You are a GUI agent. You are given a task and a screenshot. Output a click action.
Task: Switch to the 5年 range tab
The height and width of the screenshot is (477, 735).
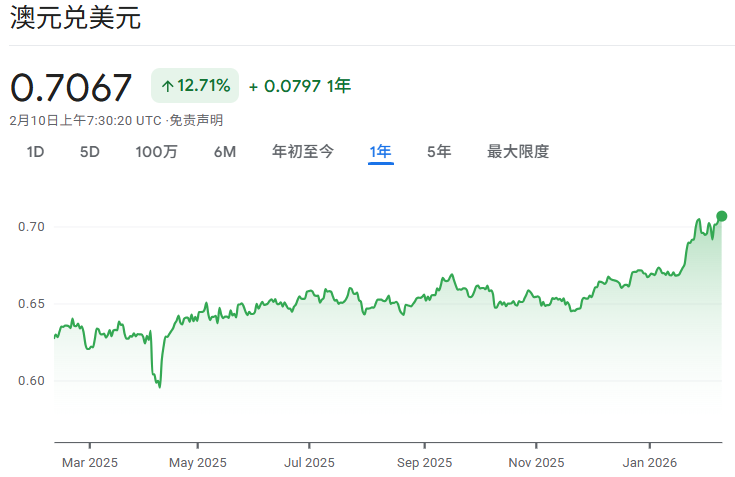[439, 151]
